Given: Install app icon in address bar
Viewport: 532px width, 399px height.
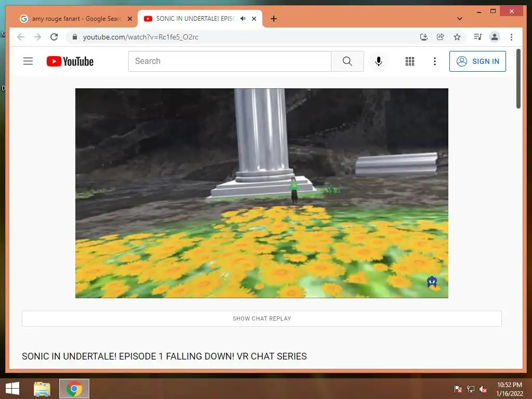Looking at the screenshot, I should [424, 37].
